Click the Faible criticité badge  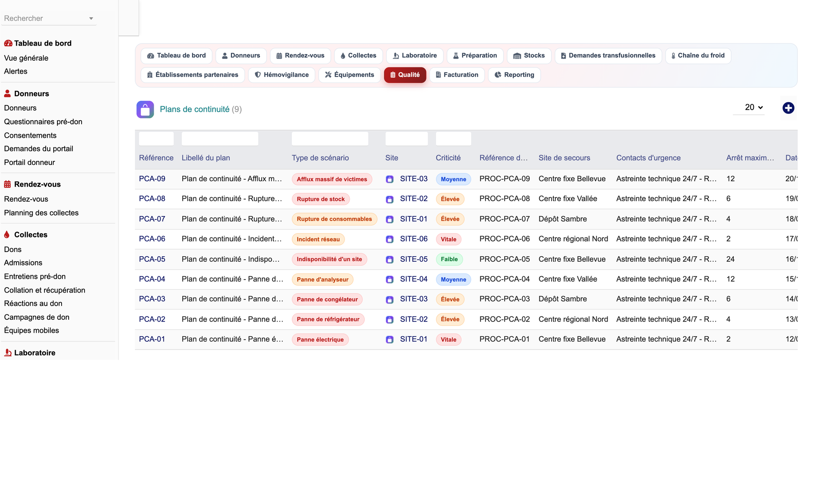tap(449, 260)
